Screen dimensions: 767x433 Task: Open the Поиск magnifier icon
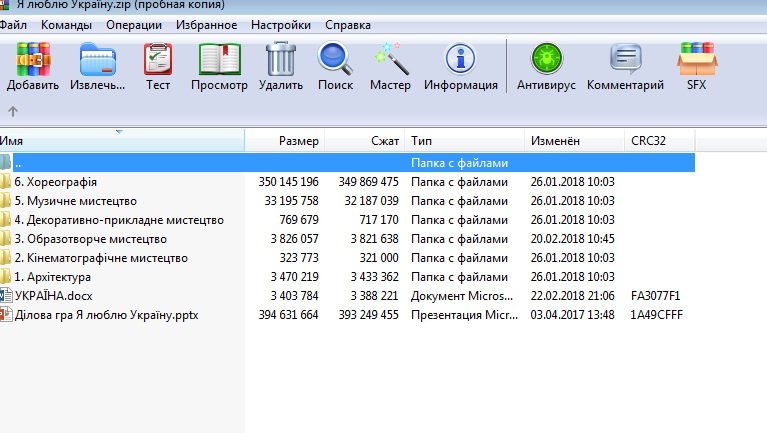[335, 59]
